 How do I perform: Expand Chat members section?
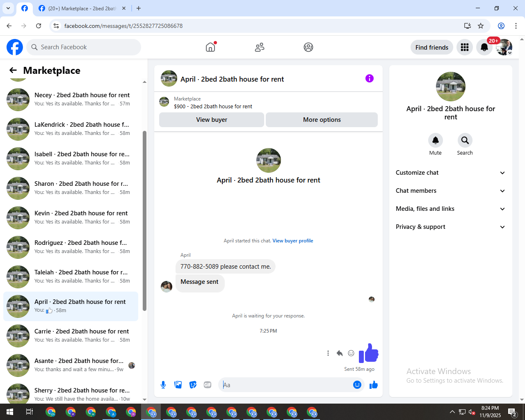coord(450,191)
